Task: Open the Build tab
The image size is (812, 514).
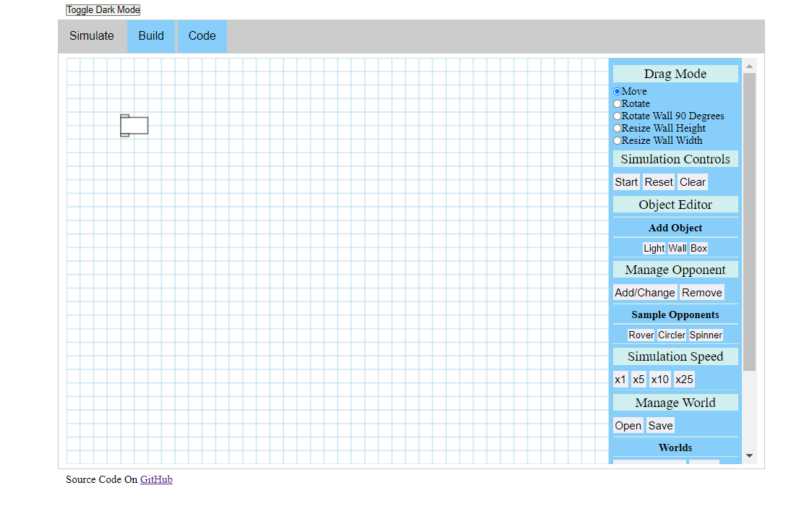Action: pyautogui.click(x=151, y=35)
